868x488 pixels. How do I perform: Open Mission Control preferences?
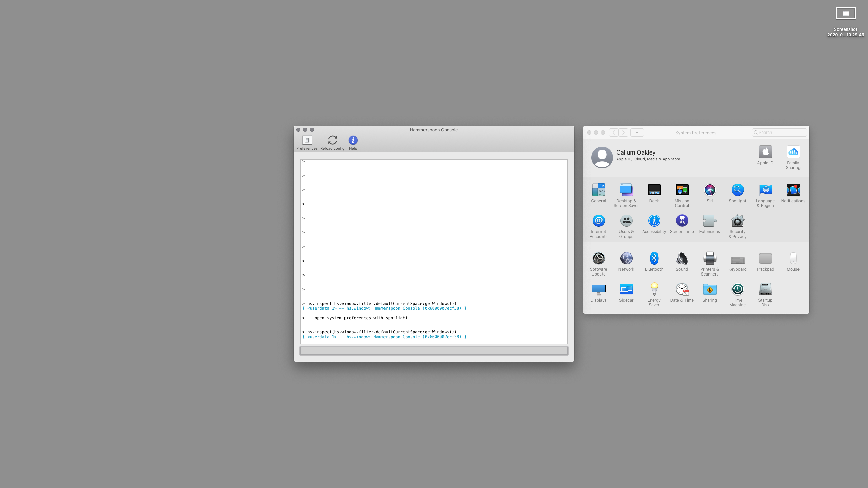coord(682,196)
